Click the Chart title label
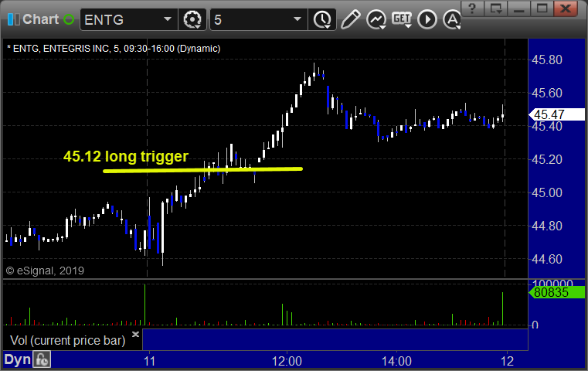 coord(40,19)
